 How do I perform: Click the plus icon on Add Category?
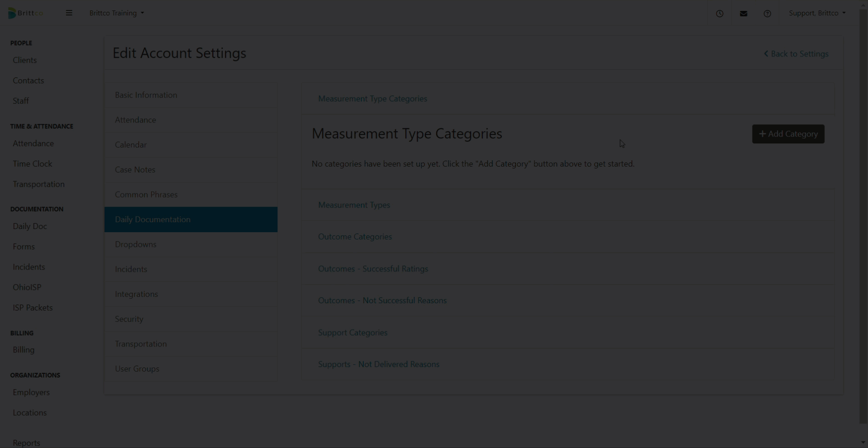[762, 134]
